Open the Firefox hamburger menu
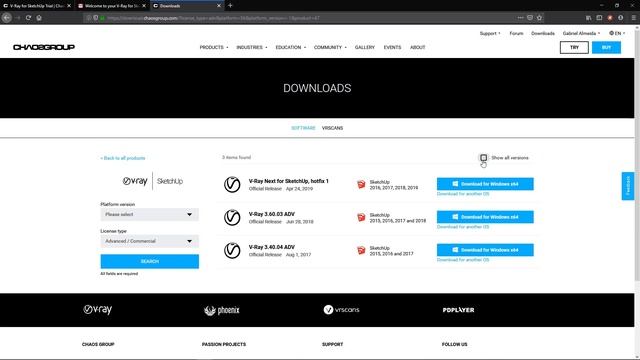The image size is (640, 360). pyautogui.click(x=633, y=18)
